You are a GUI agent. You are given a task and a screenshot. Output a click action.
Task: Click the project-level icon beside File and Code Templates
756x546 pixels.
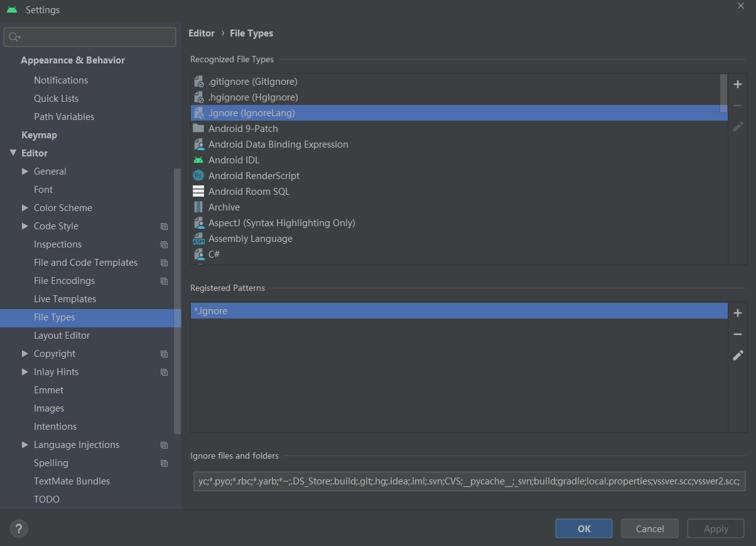point(165,263)
